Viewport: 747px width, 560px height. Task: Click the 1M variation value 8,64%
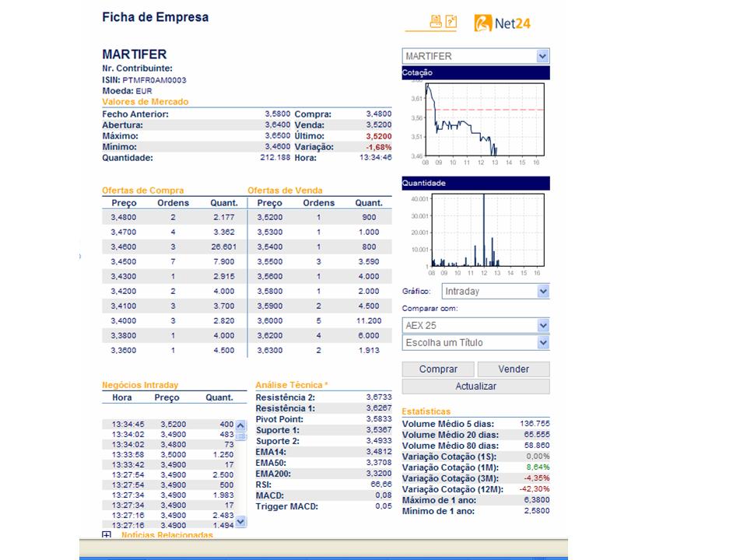point(538,467)
